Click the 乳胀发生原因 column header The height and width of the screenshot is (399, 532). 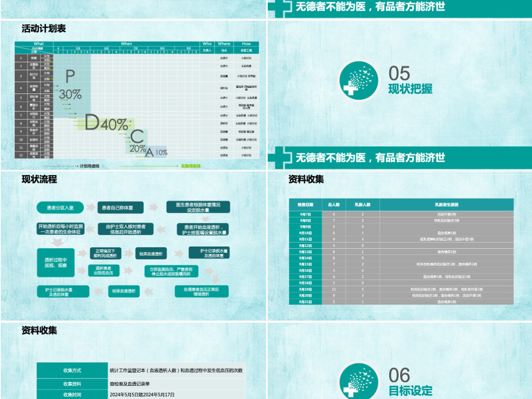coord(446,205)
